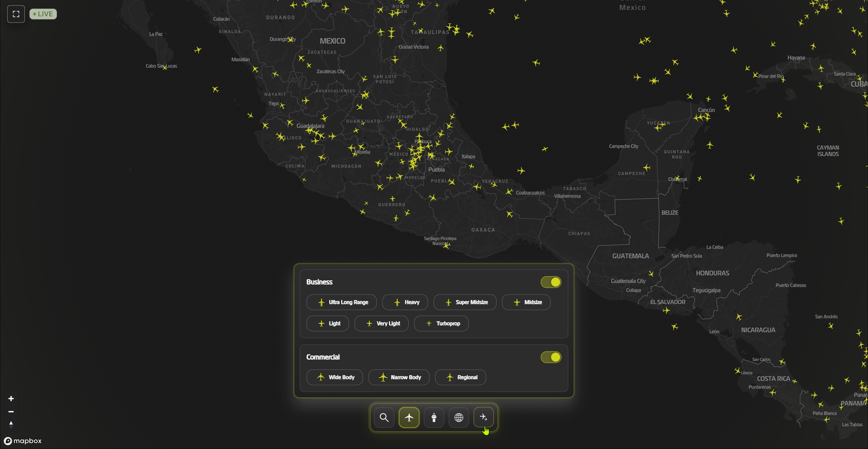Click the aircraft filter airplane icon
This screenshot has width=868, height=449.
pyautogui.click(x=409, y=417)
